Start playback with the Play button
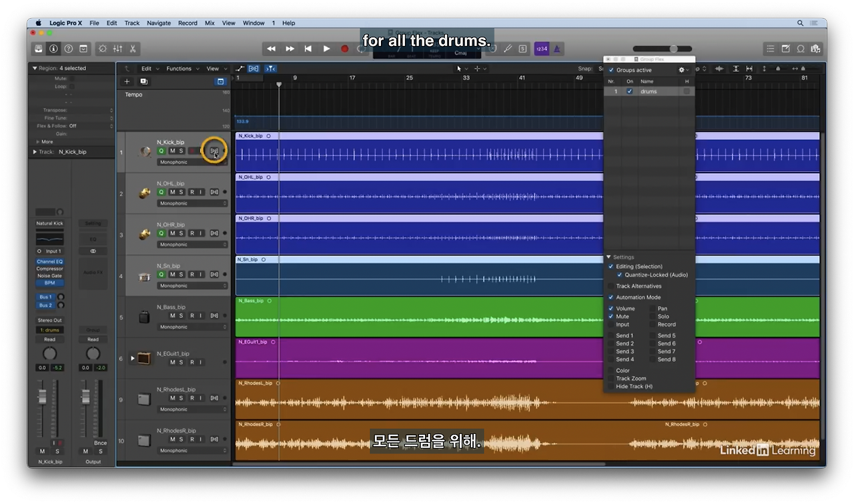This screenshot has width=854, height=504. (x=326, y=49)
